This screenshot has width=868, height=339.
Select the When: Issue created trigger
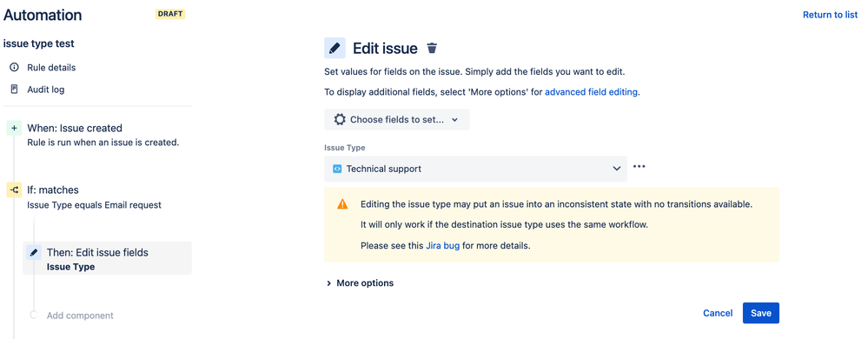(x=103, y=135)
